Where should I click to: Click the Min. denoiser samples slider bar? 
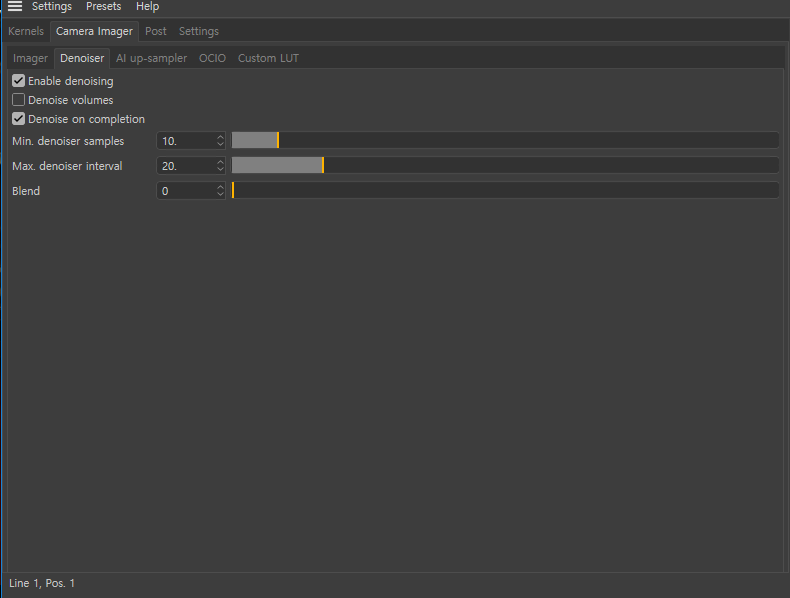[x=505, y=141]
